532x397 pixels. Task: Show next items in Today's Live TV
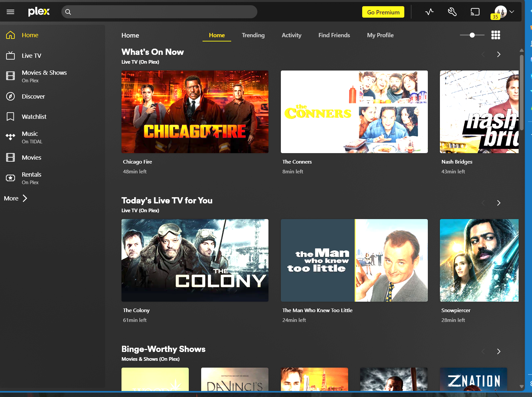[499, 203]
